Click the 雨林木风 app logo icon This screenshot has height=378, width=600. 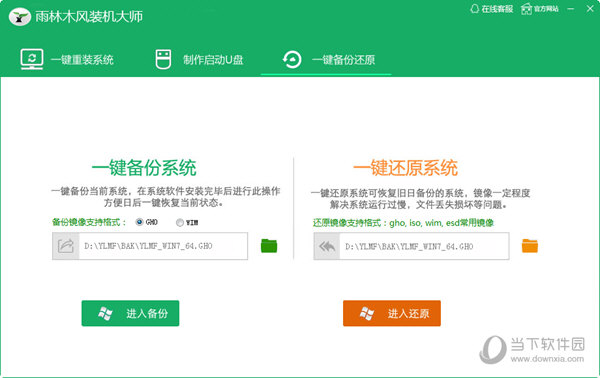pos(20,17)
